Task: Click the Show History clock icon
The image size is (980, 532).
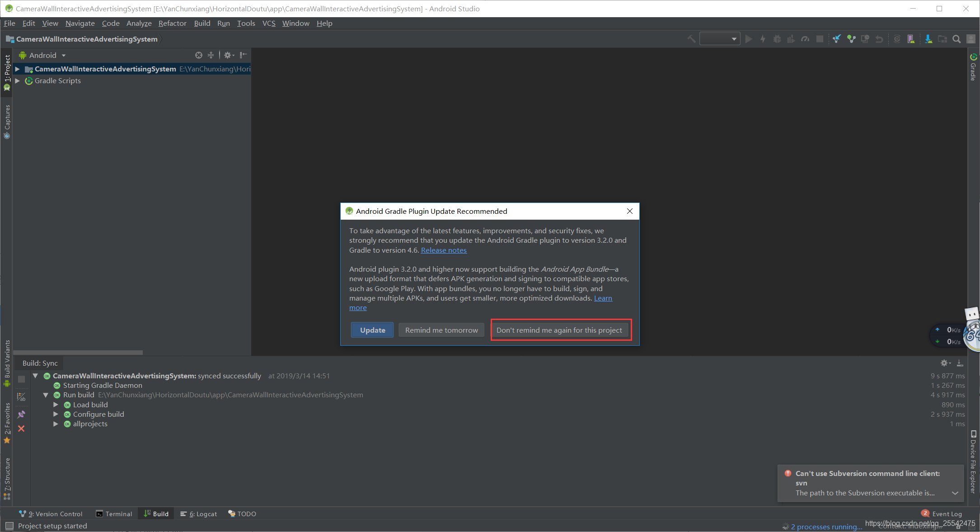Action: click(x=865, y=39)
